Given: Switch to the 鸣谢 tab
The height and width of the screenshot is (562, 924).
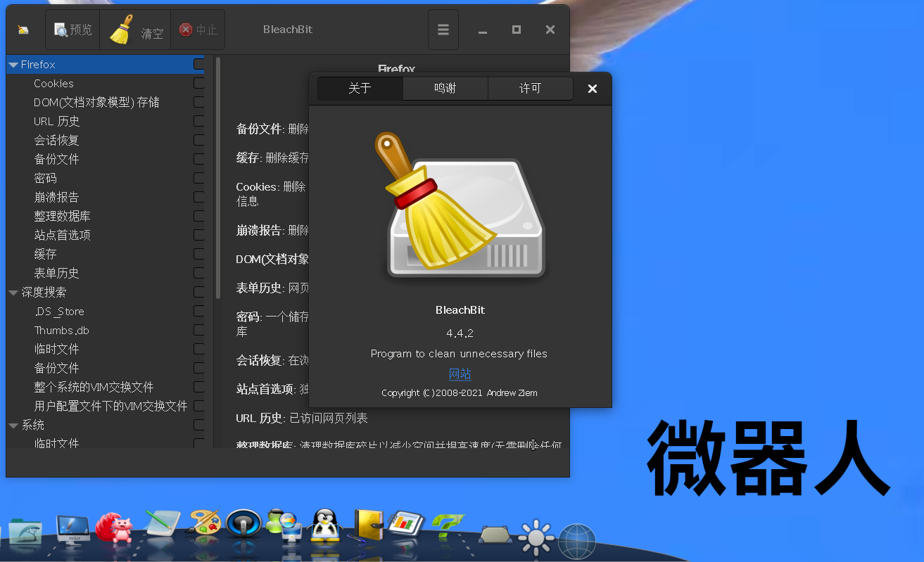Looking at the screenshot, I should 445,89.
